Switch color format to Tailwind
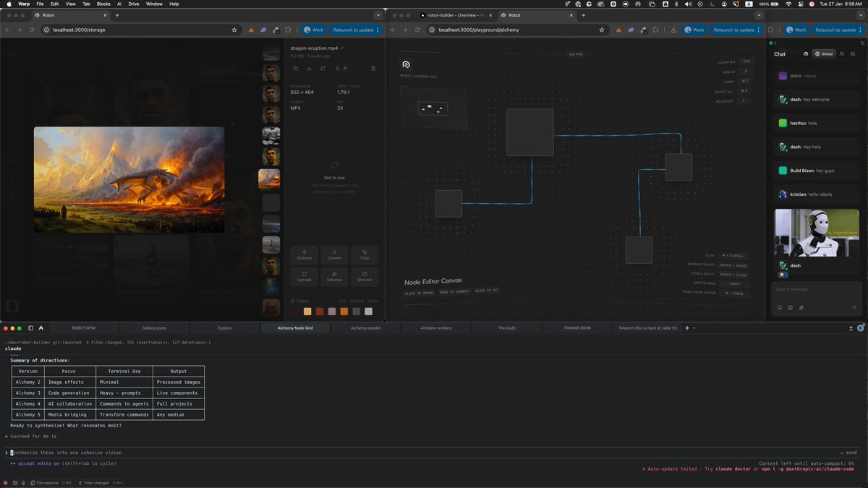This screenshot has width=868, height=488. click(357, 301)
